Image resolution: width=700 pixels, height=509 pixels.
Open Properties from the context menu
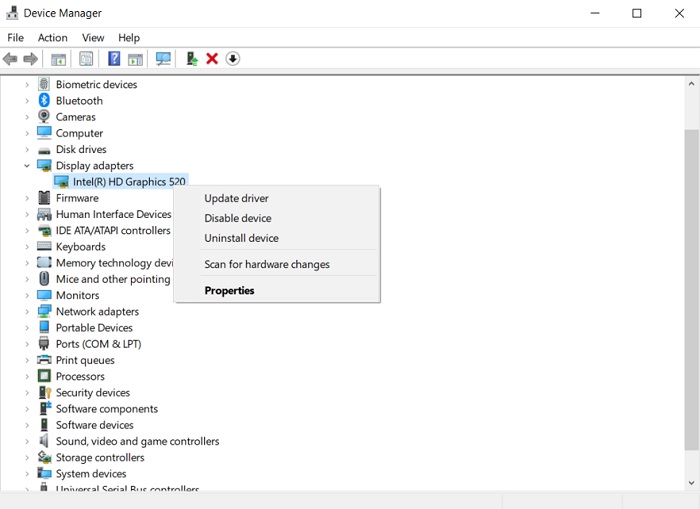pyautogui.click(x=229, y=291)
